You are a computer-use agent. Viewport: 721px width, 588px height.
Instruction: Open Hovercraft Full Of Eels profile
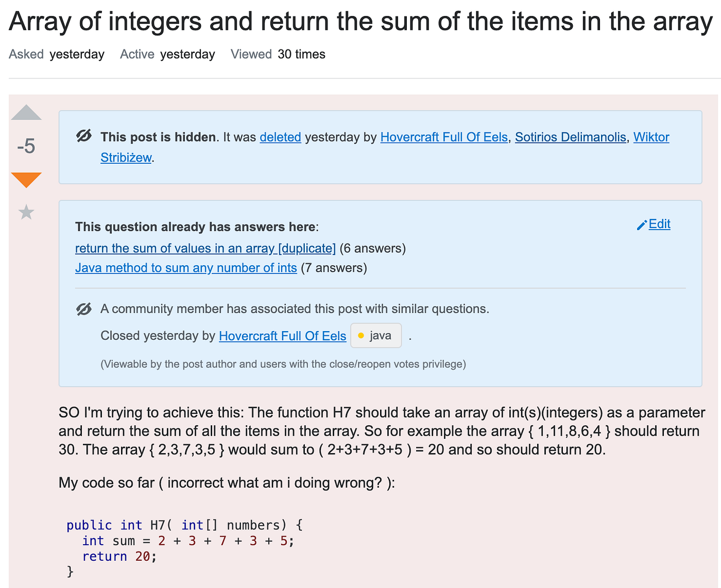coord(444,137)
